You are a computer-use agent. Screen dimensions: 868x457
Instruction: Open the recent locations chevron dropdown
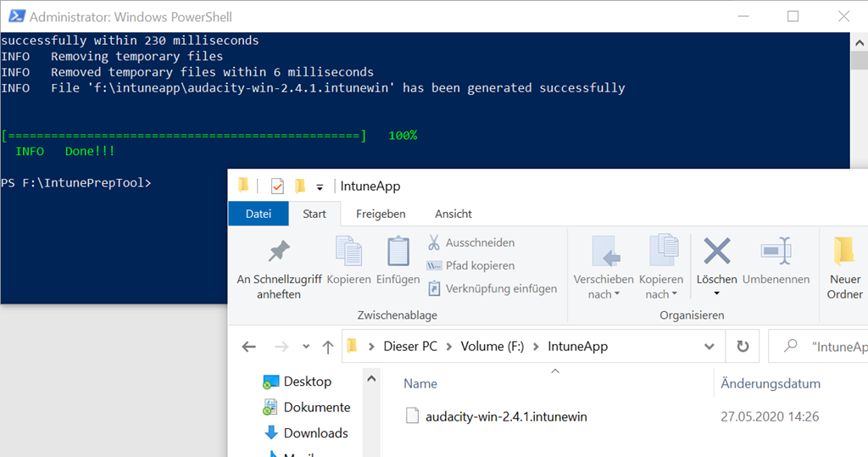coord(306,347)
